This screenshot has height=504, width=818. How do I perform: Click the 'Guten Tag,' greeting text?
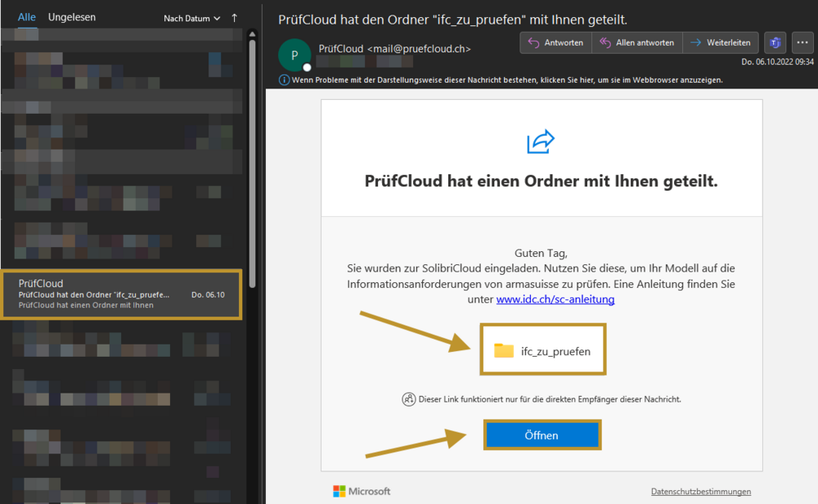(x=541, y=254)
